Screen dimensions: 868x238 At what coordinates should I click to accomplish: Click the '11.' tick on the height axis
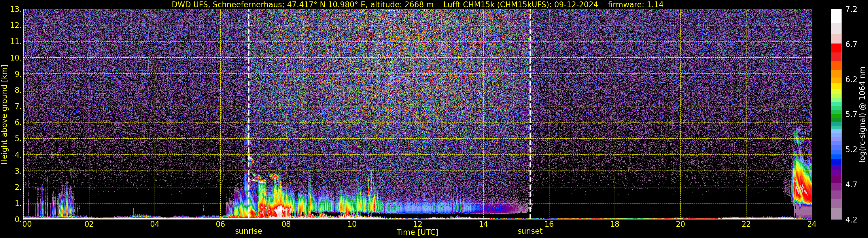[x=16, y=42]
